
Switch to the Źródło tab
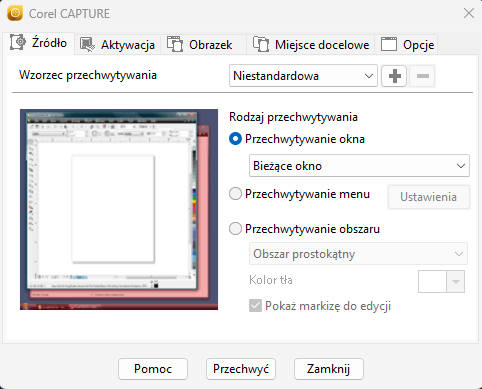(39, 43)
